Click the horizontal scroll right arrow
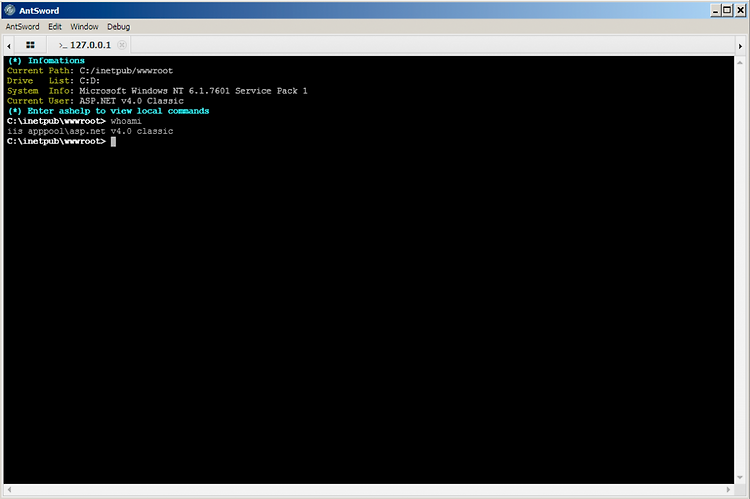Image resolution: width=750 pixels, height=499 pixels. (x=728, y=489)
